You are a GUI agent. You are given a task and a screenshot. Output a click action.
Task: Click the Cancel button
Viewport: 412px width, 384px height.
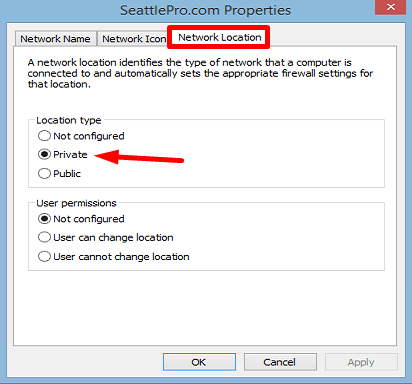280,362
